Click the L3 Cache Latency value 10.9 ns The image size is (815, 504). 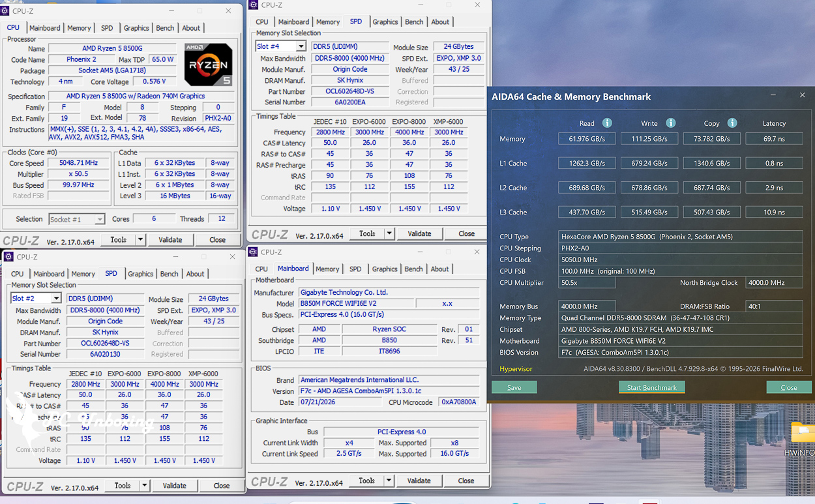pyautogui.click(x=774, y=212)
